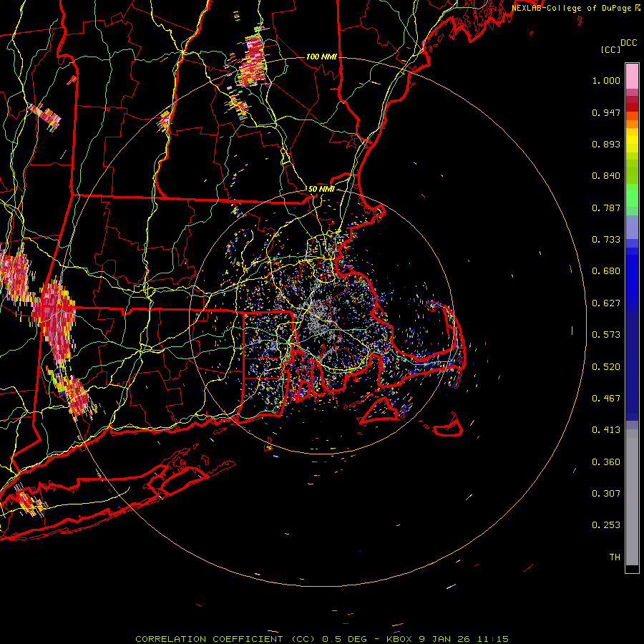This screenshot has height=644, width=644.
Task: Click the KBOX station identifier in caption
Action: click(x=399, y=639)
